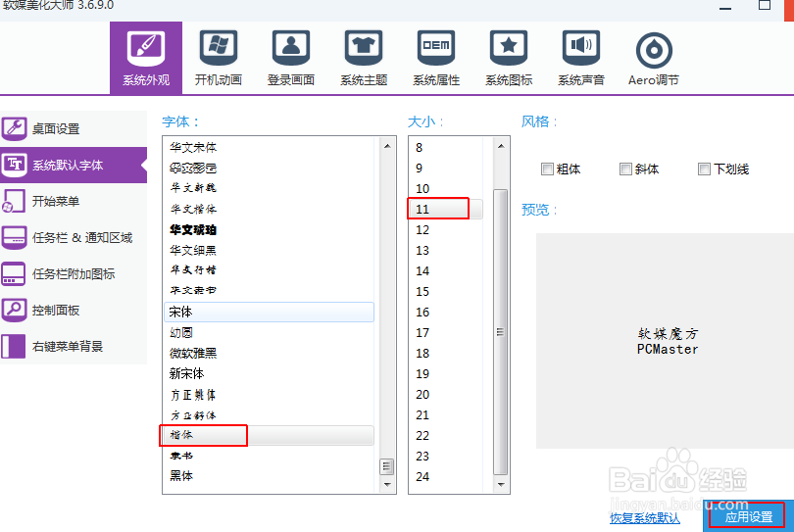Image resolution: width=794 pixels, height=532 pixels.
Task: Select font size 12
Action: [446, 230]
